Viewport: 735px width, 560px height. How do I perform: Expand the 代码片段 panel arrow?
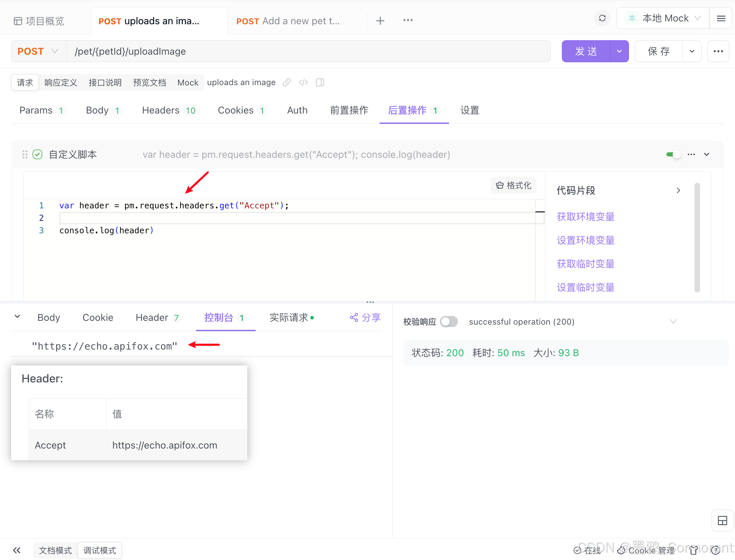tap(678, 190)
